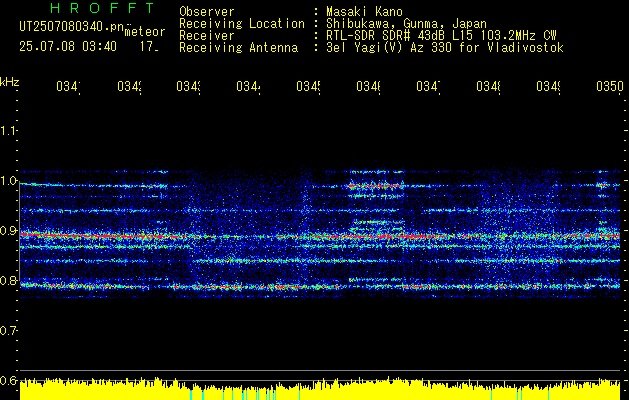
Task: Click the 0.9 kHz axis label
Action: [8, 230]
